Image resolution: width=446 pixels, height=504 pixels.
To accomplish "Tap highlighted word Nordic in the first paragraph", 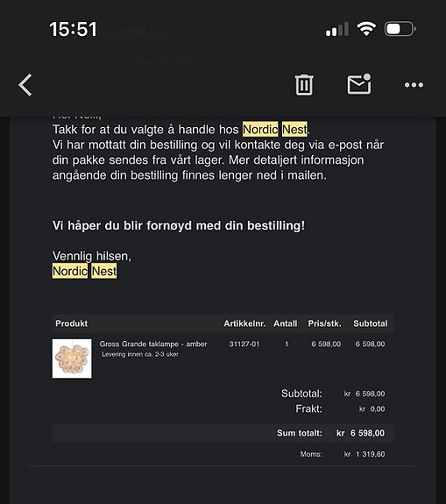I will 260,130.
